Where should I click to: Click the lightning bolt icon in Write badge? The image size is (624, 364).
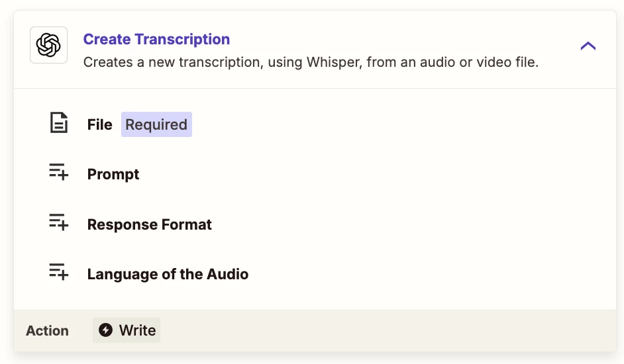[105, 330]
